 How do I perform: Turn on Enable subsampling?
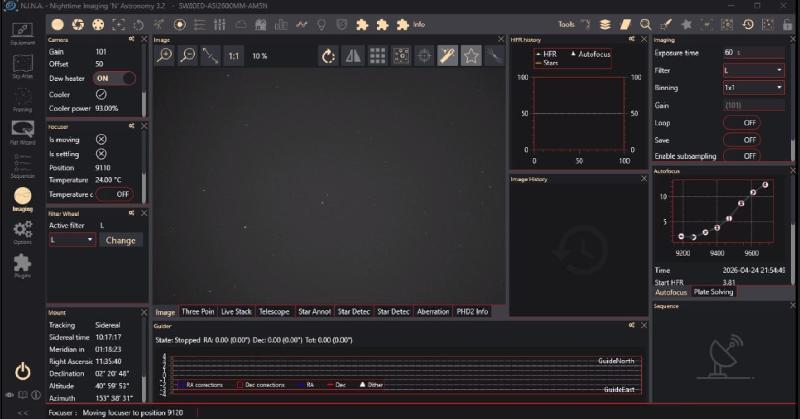point(741,156)
